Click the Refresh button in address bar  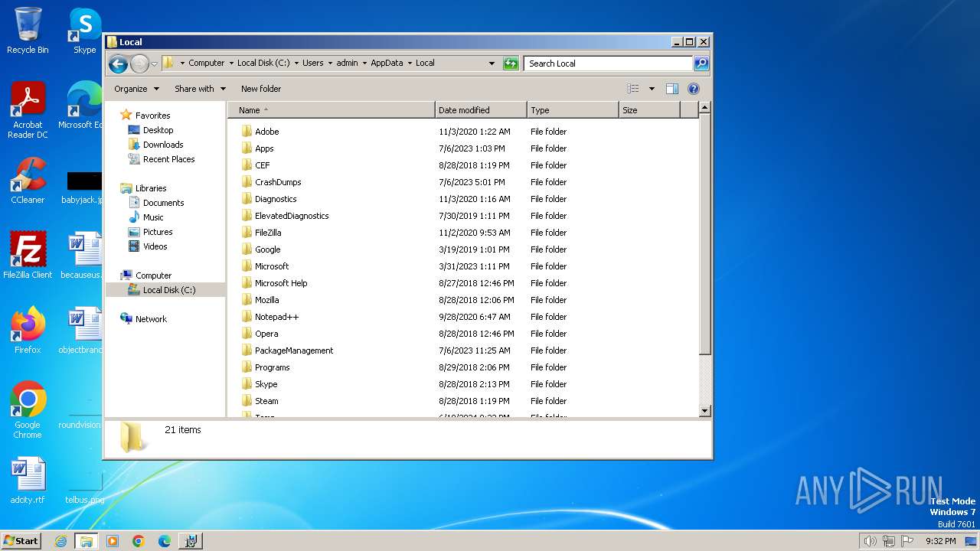(511, 64)
